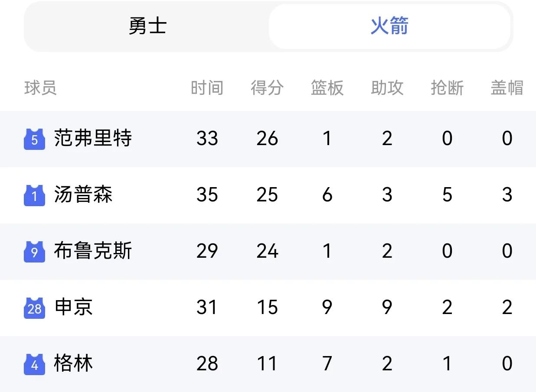Click jersey icon number 9
The width and height of the screenshot is (536, 392).
coord(34,252)
